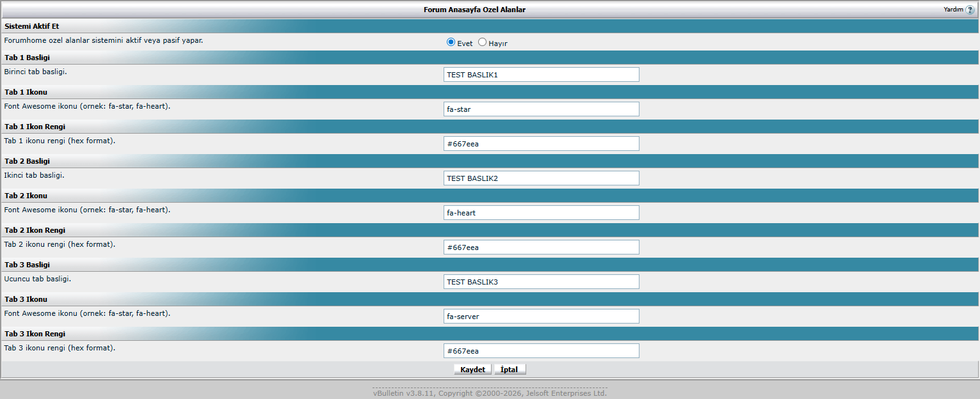Click the Forum Anasayfa Ozel Alanlar title
Image resolution: width=980 pixels, height=399 pixels.
click(474, 10)
